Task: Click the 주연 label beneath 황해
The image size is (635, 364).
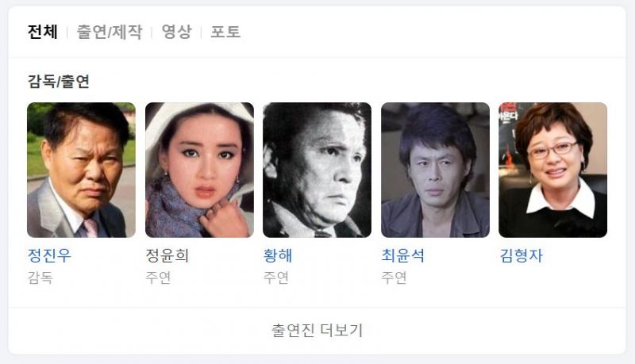Action: point(275,278)
